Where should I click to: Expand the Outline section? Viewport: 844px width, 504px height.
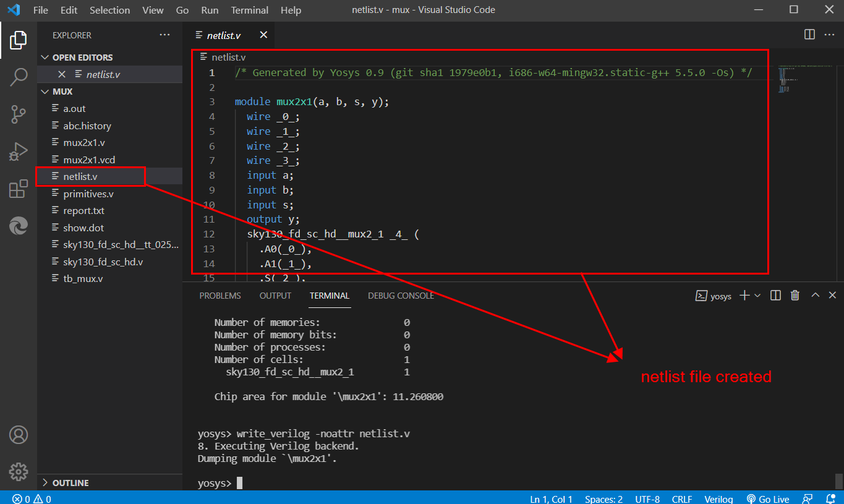pyautogui.click(x=109, y=483)
